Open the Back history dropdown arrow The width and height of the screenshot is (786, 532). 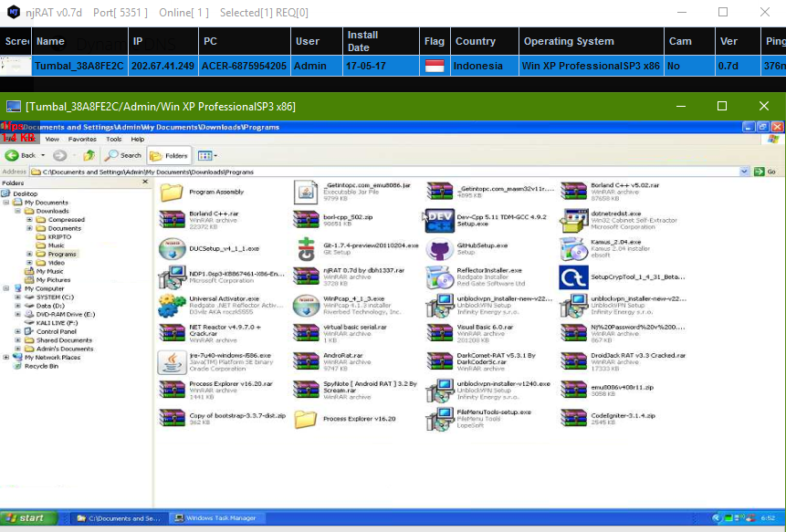(43, 155)
